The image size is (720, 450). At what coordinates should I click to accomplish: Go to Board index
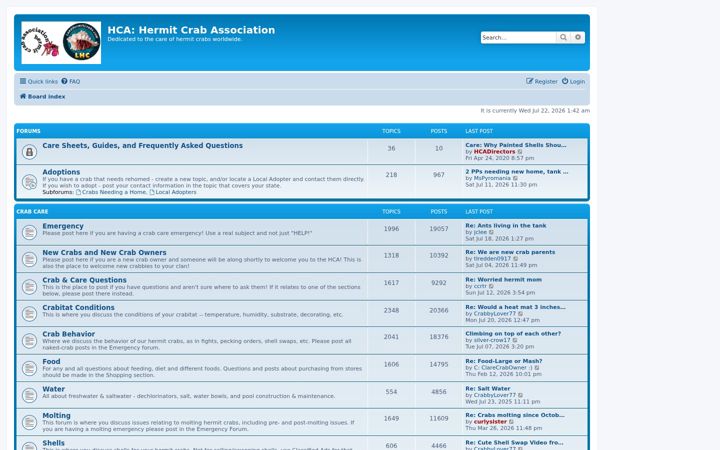42,96
